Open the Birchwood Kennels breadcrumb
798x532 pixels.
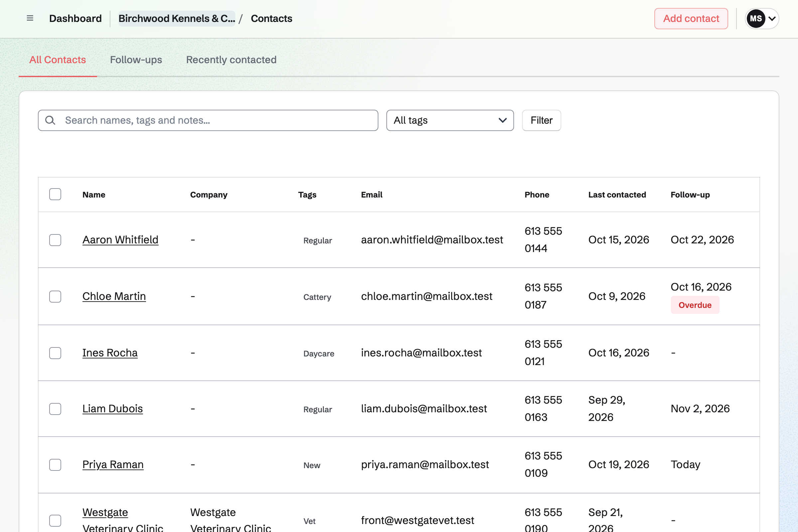tap(177, 18)
